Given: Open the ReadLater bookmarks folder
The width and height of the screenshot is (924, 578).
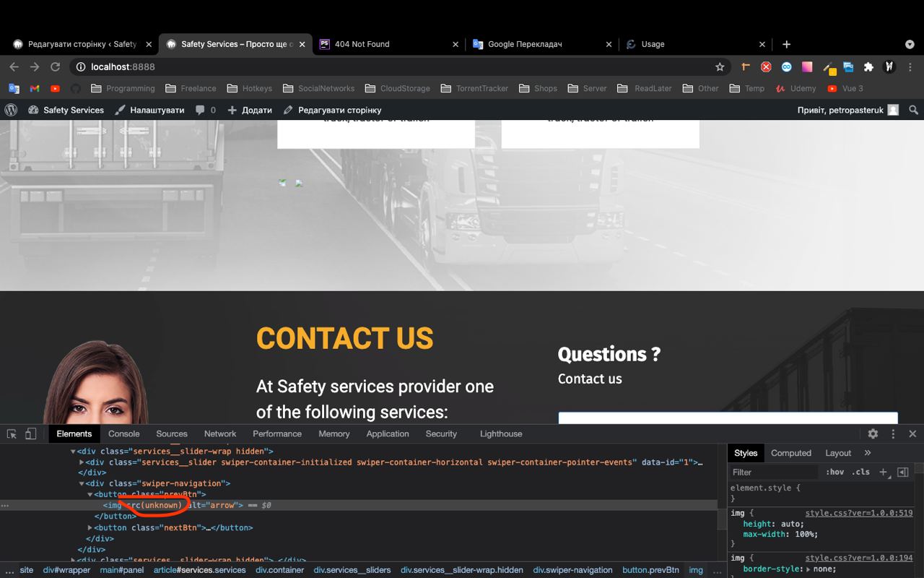Looking at the screenshot, I should click(x=645, y=88).
